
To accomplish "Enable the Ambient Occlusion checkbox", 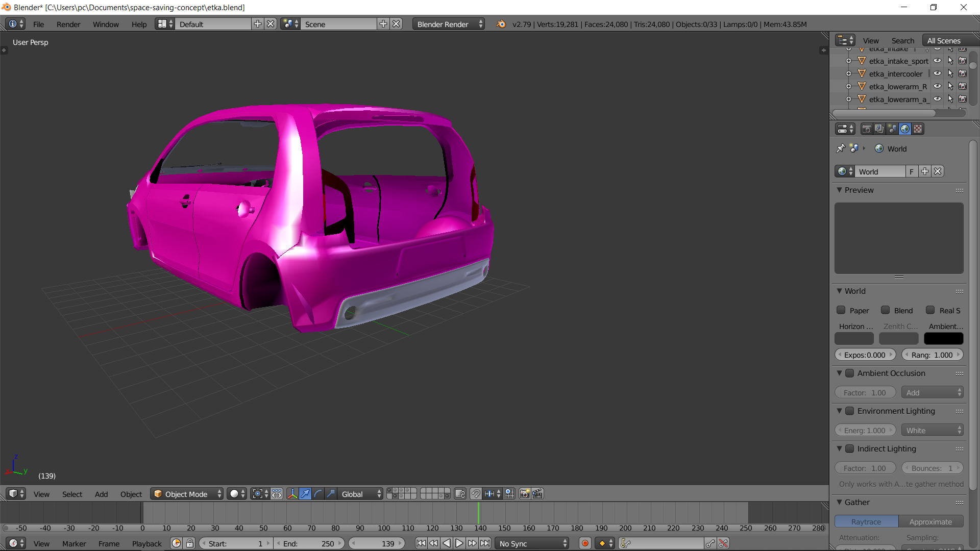I will (x=850, y=373).
